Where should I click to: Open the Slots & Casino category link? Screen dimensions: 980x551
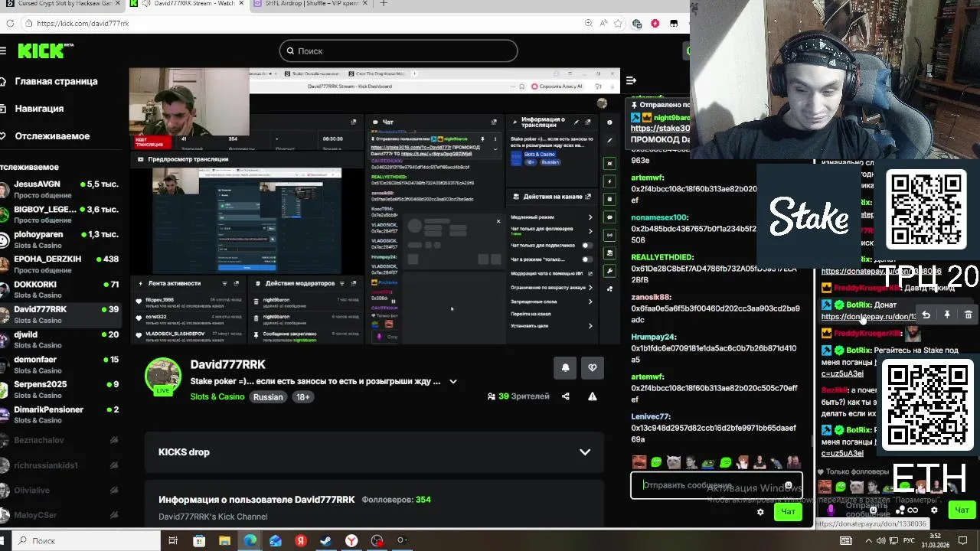tap(217, 396)
